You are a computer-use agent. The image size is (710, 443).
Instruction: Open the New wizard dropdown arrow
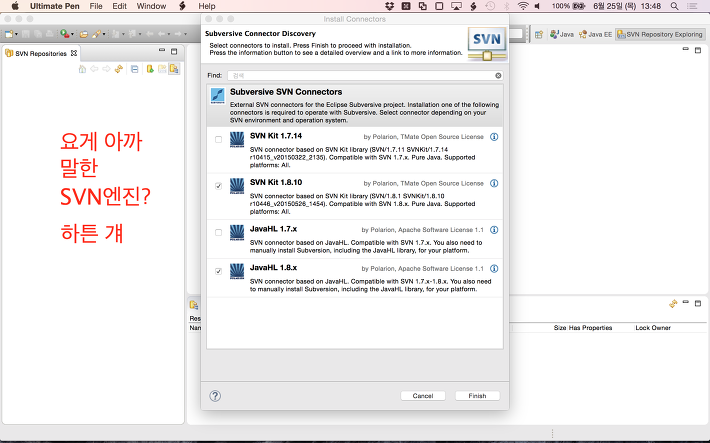tap(16, 34)
